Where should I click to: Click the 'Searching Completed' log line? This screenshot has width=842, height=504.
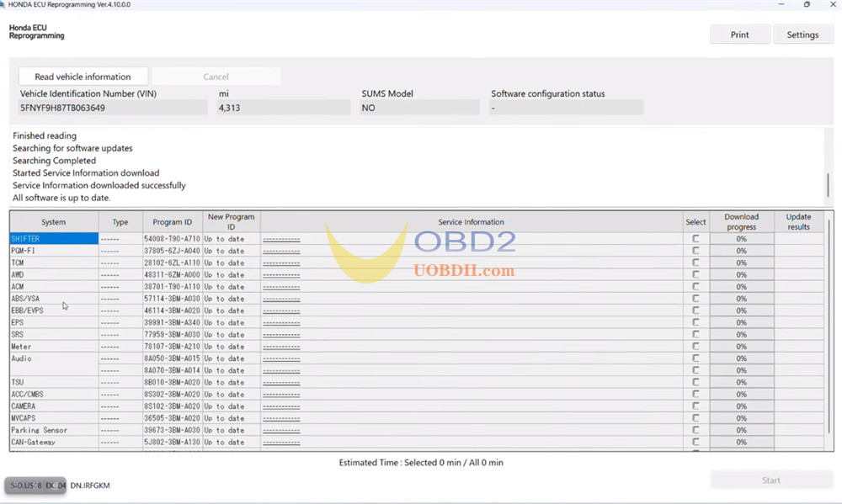tap(54, 161)
